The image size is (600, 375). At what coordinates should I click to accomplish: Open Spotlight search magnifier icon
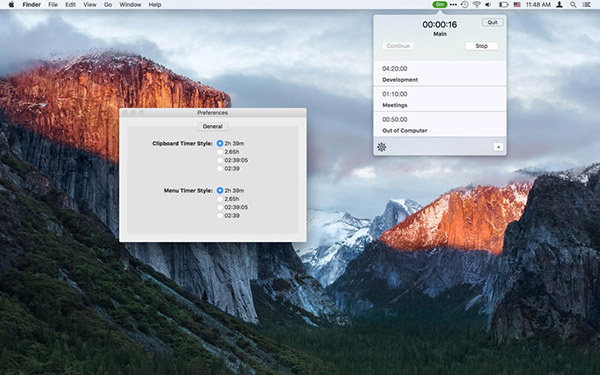pos(573,5)
